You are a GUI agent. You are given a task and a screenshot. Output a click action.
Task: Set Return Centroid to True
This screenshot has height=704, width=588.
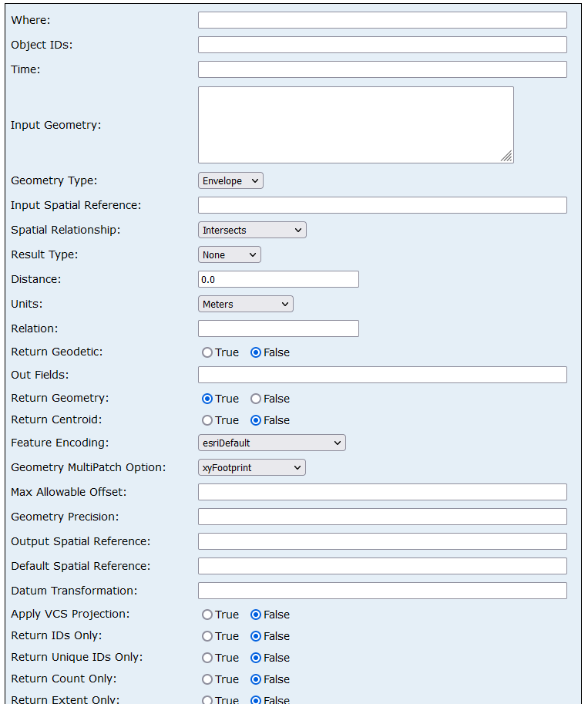click(207, 420)
